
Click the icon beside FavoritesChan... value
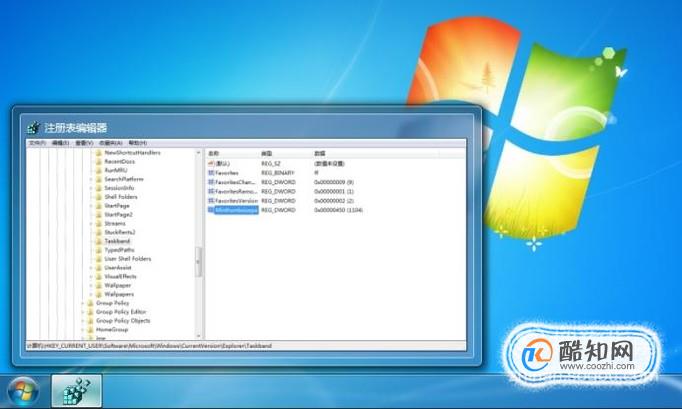[211, 182]
